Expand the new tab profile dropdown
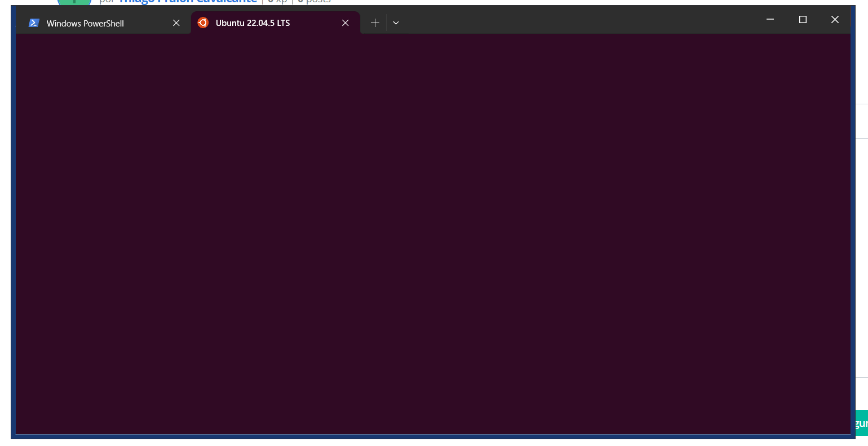Screen dimensions: 868x446 [x=396, y=23]
